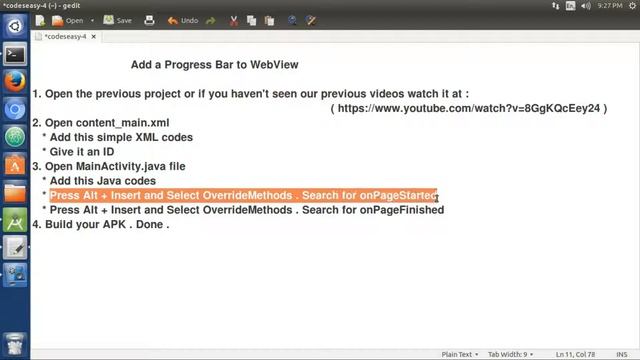Switch to Android Studio in dock

point(15,220)
